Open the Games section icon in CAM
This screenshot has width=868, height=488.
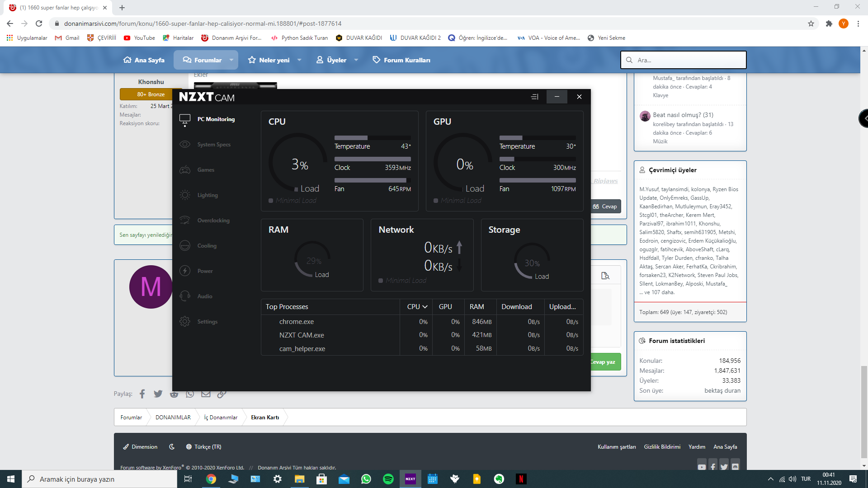click(185, 170)
